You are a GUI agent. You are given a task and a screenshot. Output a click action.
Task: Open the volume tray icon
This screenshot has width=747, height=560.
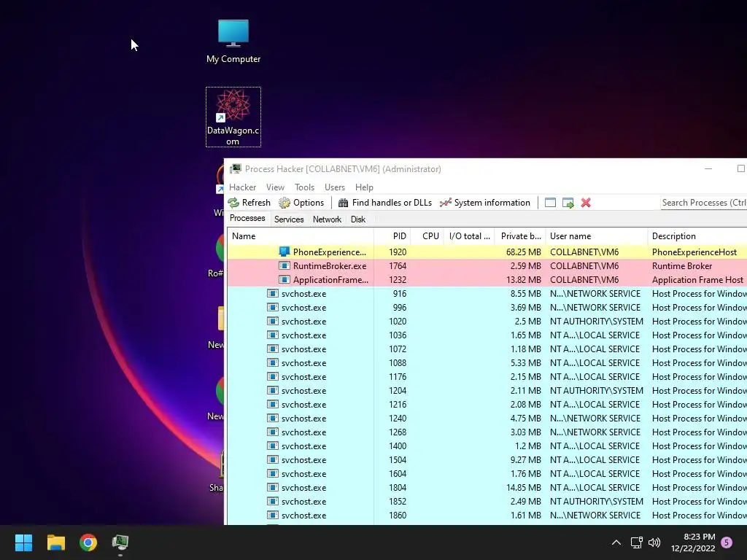(654, 542)
